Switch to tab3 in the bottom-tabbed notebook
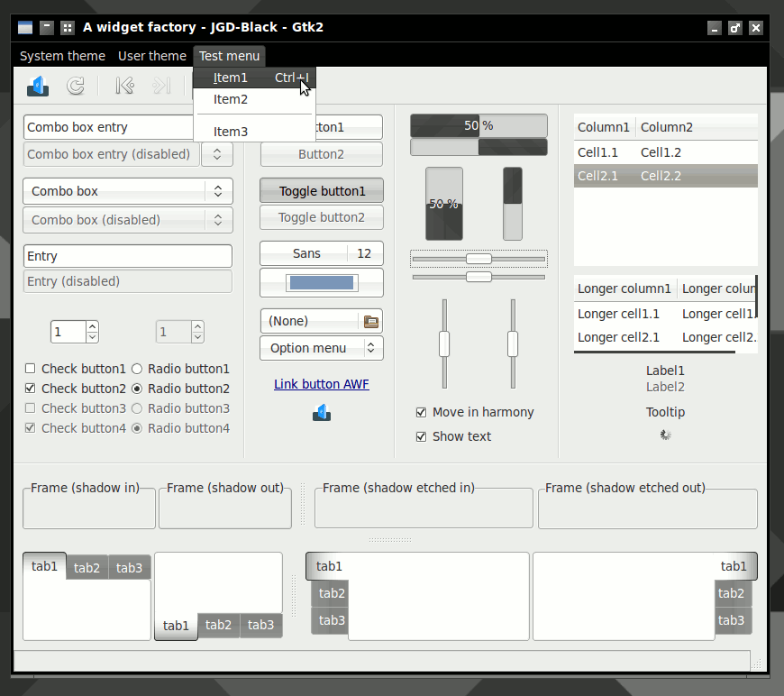784x696 pixels. pyautogui.click(x=261, y=625)
